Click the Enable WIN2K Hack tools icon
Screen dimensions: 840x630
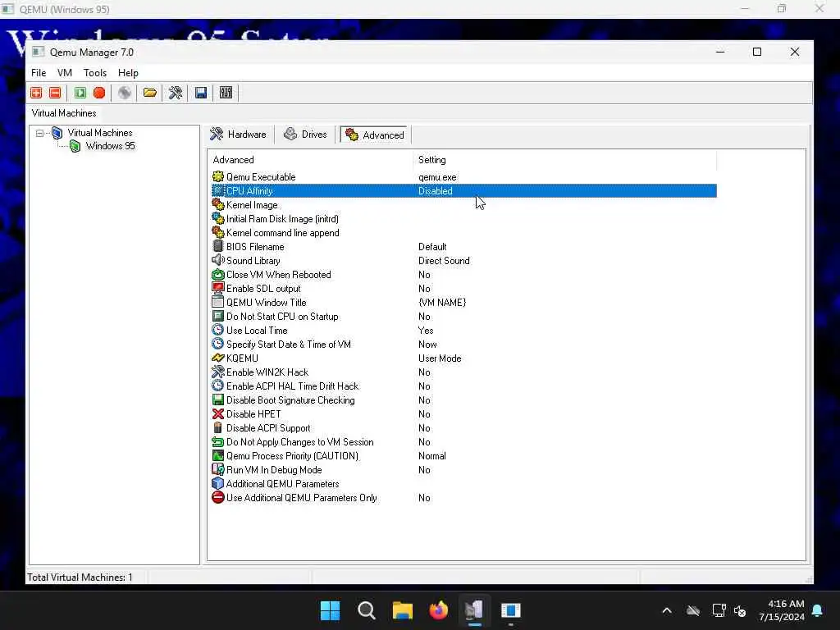(218, 372)
